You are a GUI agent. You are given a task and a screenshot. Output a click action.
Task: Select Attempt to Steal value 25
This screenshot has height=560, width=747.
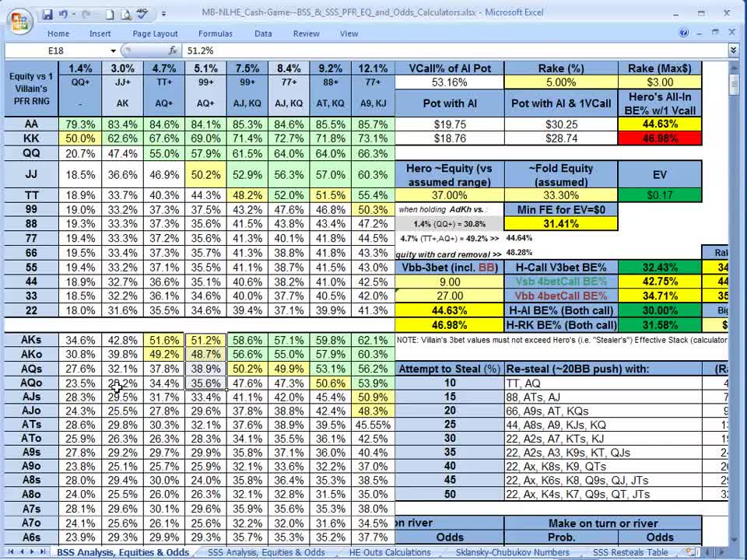click(x=449, y=425)
